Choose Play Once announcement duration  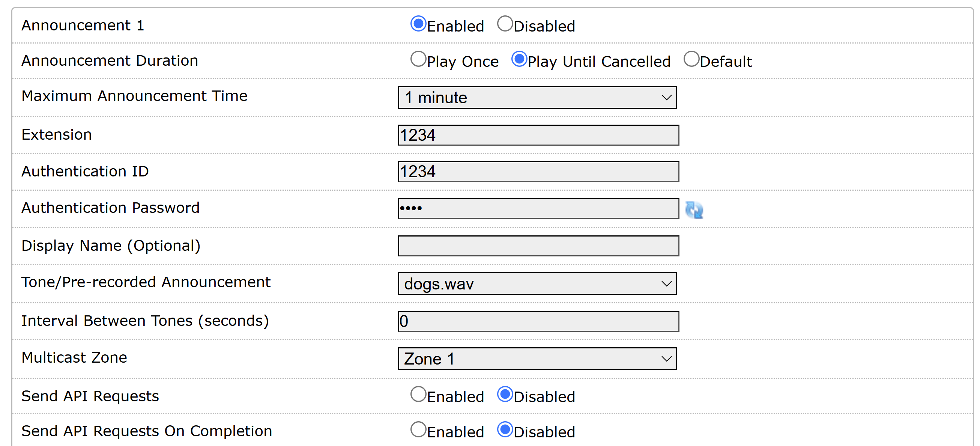tap(418, 59)
